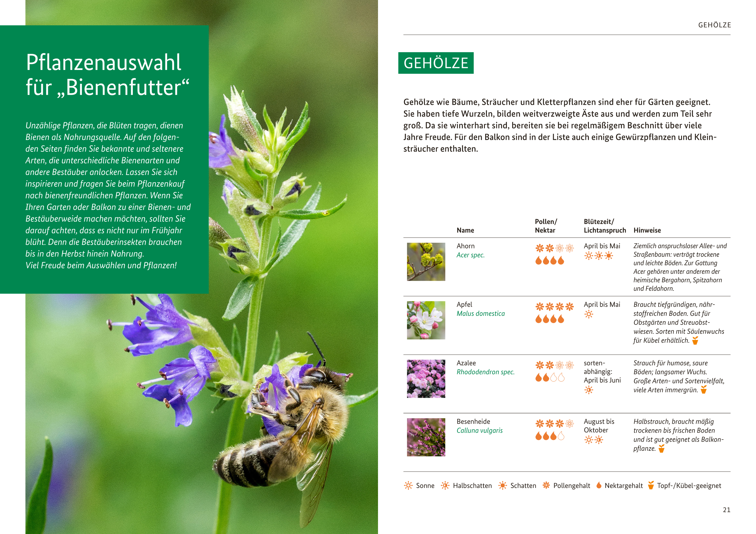
Task: Click the Nektargehalt drop icon in the legend
Action: click(599, 485)
